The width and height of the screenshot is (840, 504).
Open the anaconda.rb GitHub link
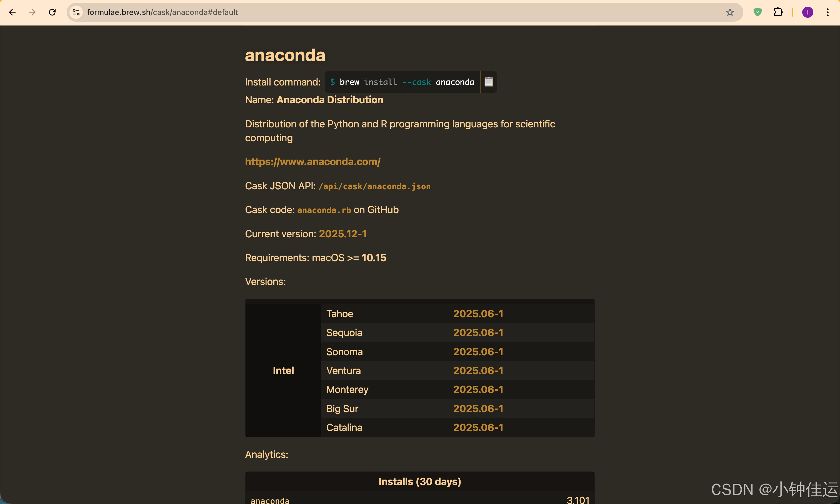click(x=324, y=210)
